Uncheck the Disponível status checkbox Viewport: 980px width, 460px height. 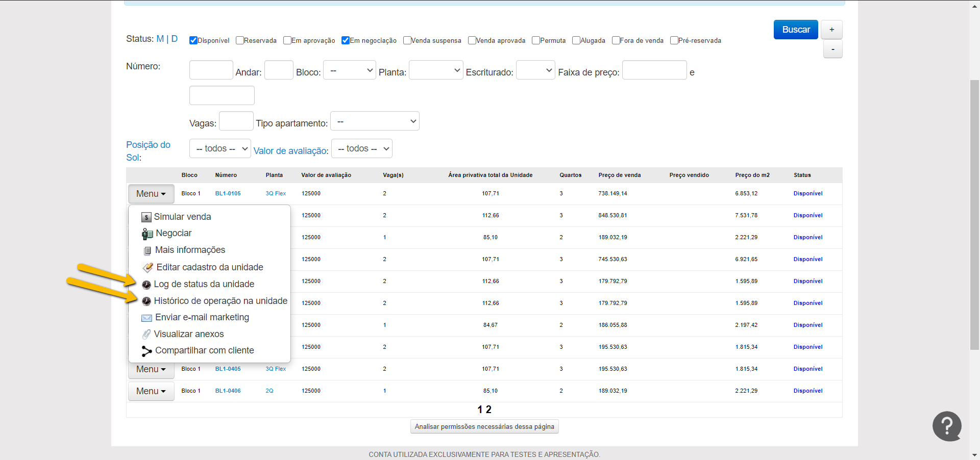(193, 40)
